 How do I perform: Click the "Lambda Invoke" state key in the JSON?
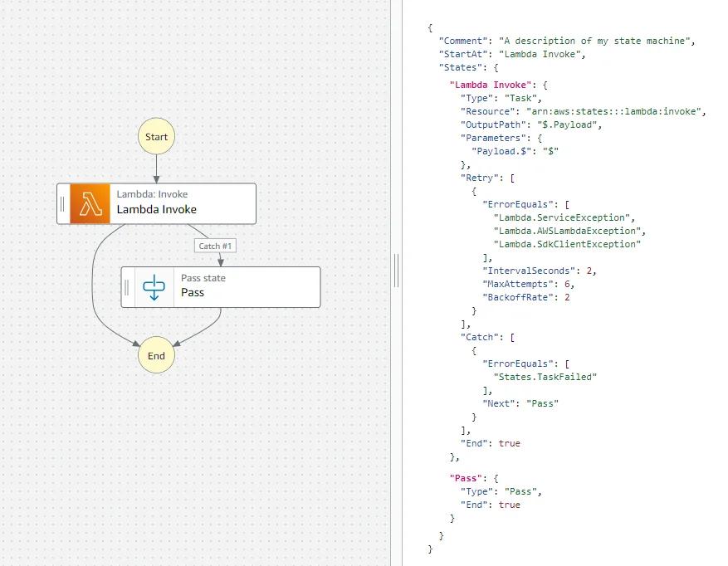(493, 84)
